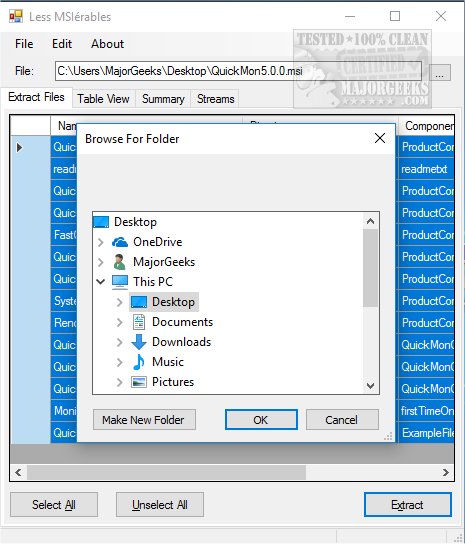The image size is (465, 544).
Task: Click Cancel in Browse For Folder
Action: (342, 420)
